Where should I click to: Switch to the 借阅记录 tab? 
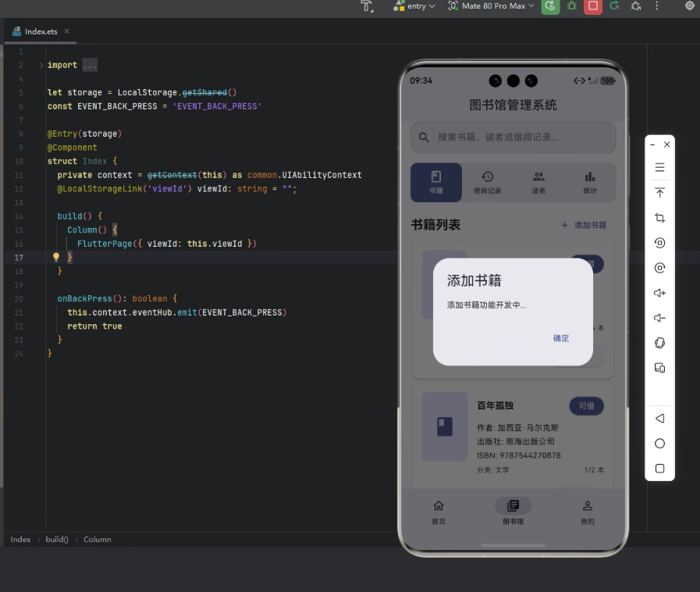point(488,182)
